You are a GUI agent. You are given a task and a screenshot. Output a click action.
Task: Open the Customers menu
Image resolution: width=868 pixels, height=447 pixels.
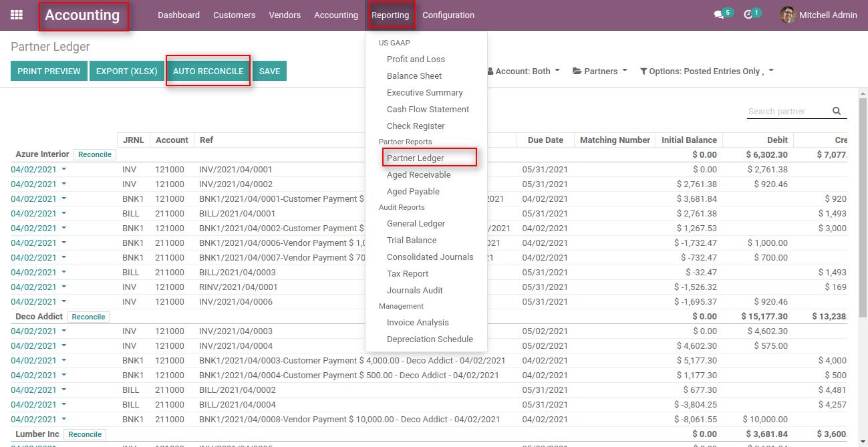[x=234, y=15]
